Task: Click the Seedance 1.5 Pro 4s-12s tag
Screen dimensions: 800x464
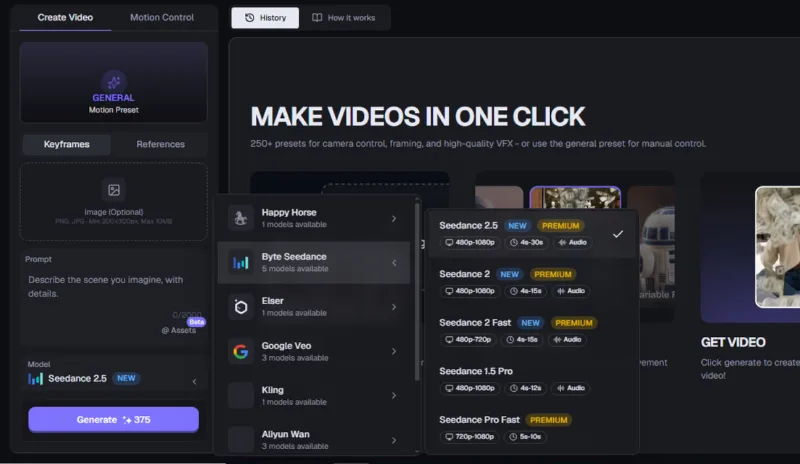Action: tap(525, 388)
